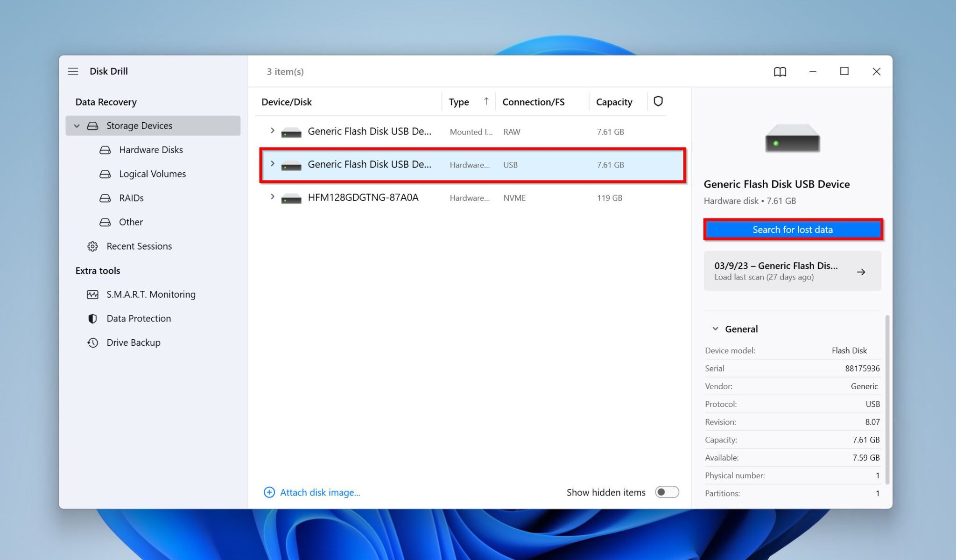Image resolution: width=956 pixels, height=560 pixels.
Task: Collapse the General section in details panel
Action: click(715, 329)
